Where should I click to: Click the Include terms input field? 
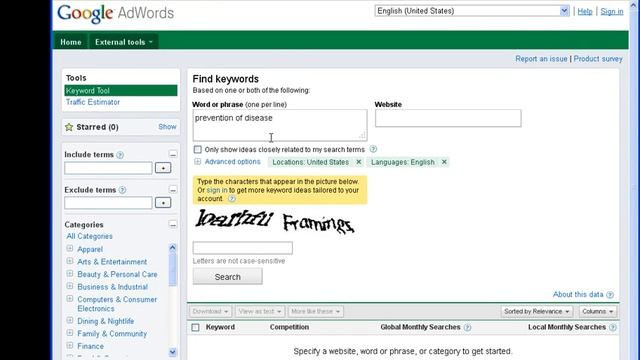click(108, 168)
